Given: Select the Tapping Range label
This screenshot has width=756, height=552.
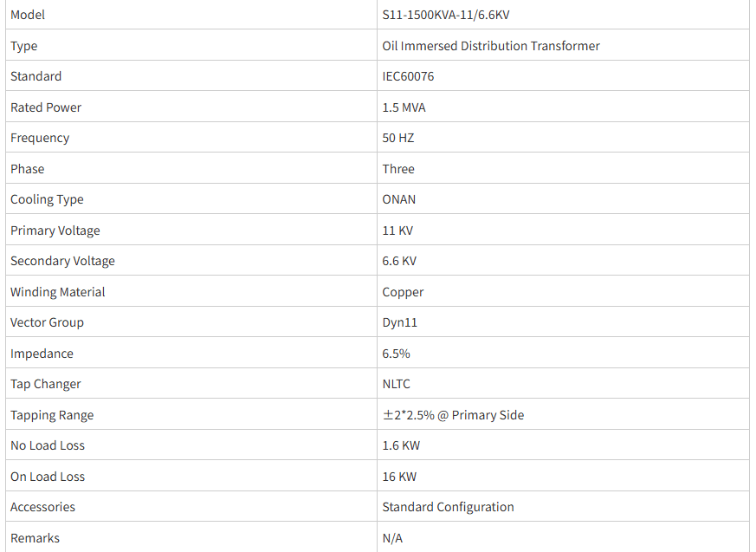Looking at the screenshot, I should [x=52, y=415].
